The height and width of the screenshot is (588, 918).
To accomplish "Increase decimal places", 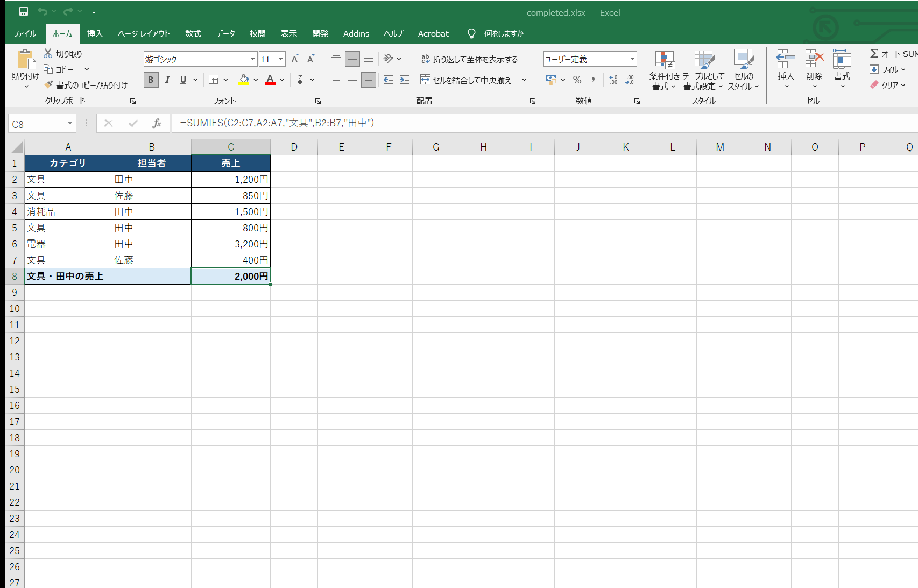I will tap(613, 80).
